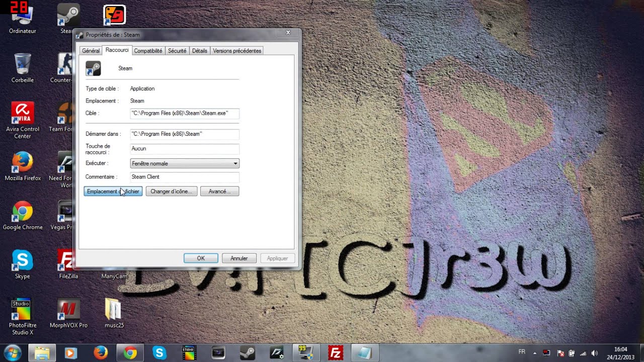Select the FileZilla desktop shortcut

(x=67, y=265)
